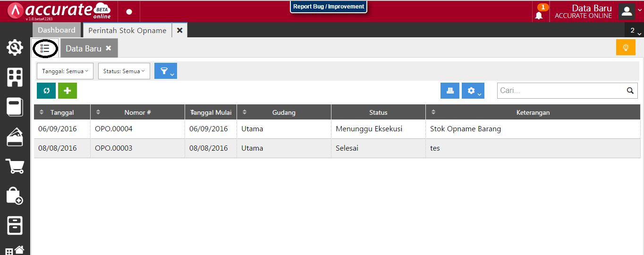Open the settings wrench gear sidebar icon
The width and height of the screenshot is (644, 255).
[15, 47]
